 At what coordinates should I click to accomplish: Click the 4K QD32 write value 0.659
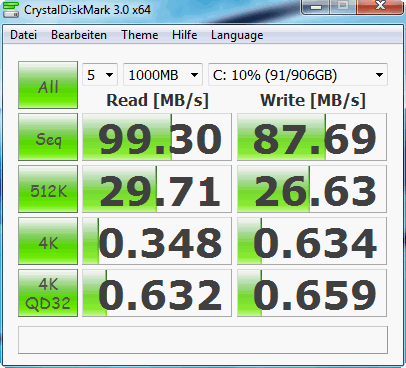pos(312,293)
